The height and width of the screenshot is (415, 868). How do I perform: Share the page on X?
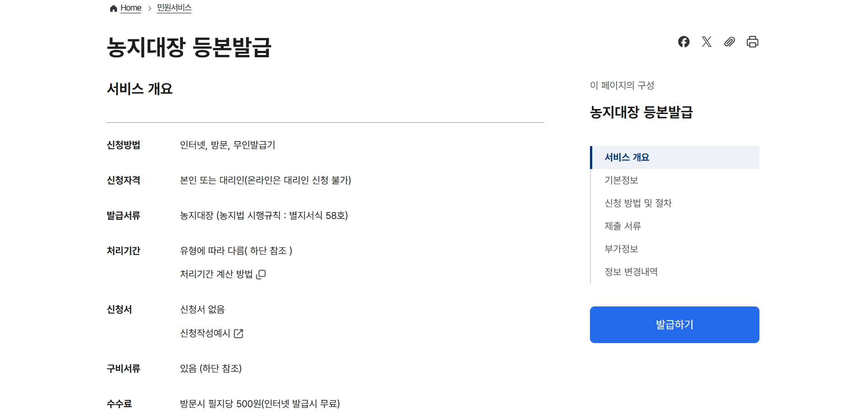point(707,42)
